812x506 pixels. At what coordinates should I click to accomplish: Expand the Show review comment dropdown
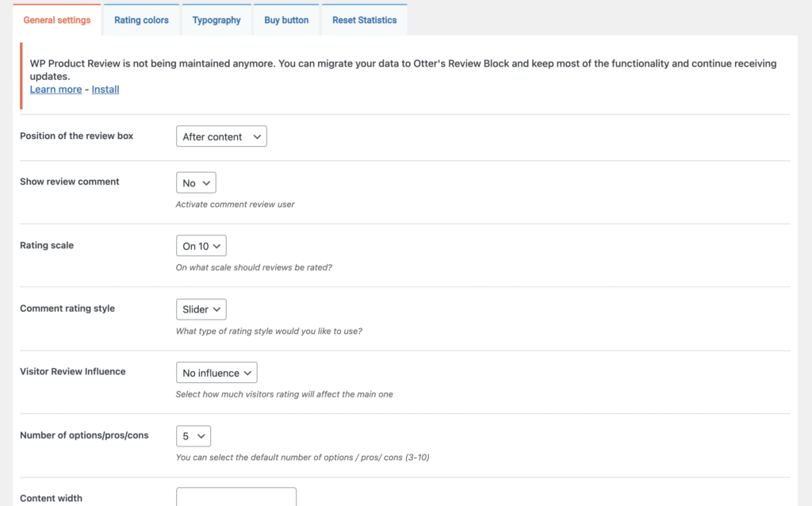(x=196, y=182)
